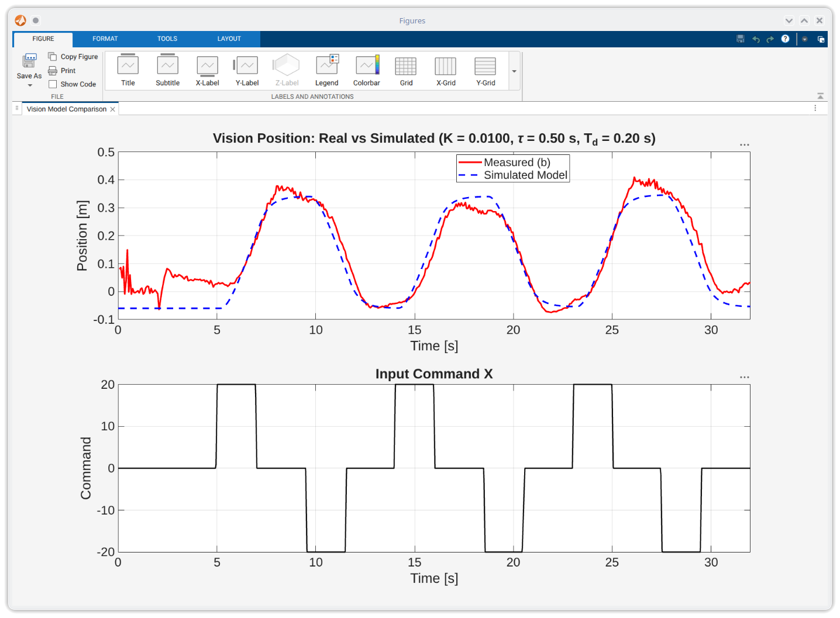Click the MATLAB logo in title bar
This screenshot has height=618, width=840.
[20, 20]
